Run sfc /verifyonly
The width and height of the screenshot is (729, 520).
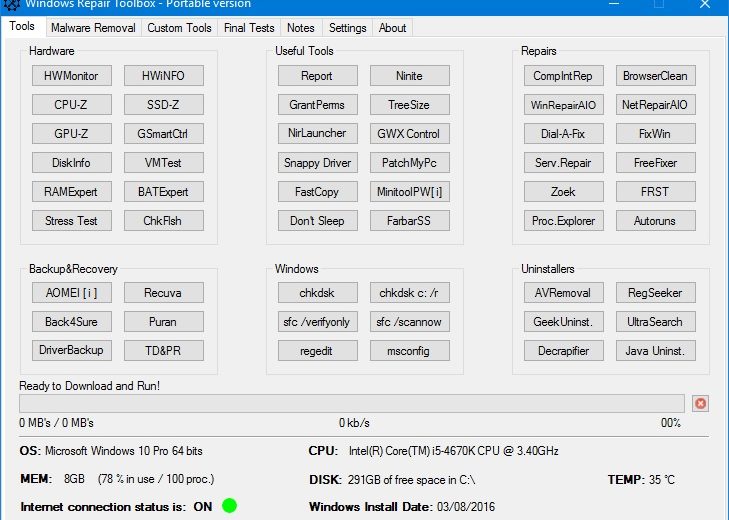click(x=318, y=321)
